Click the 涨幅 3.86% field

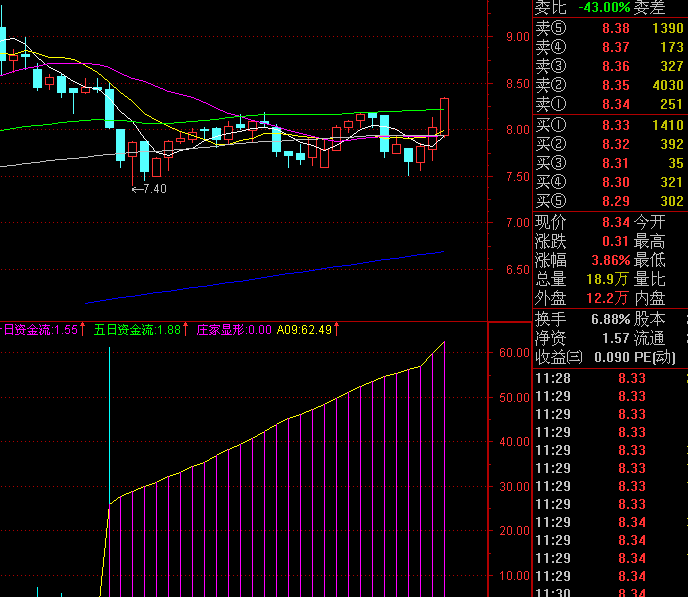pyautogui.click(x=582, y=261)
